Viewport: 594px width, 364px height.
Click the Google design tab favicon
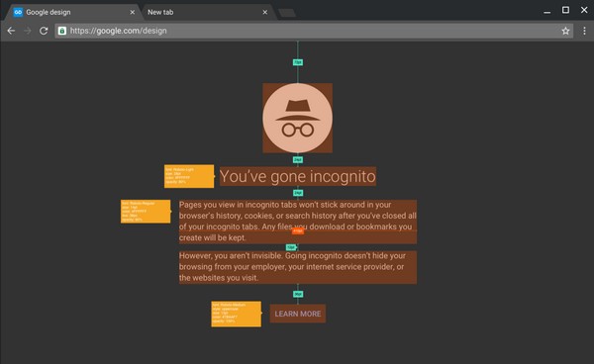[x=18, y=12]
